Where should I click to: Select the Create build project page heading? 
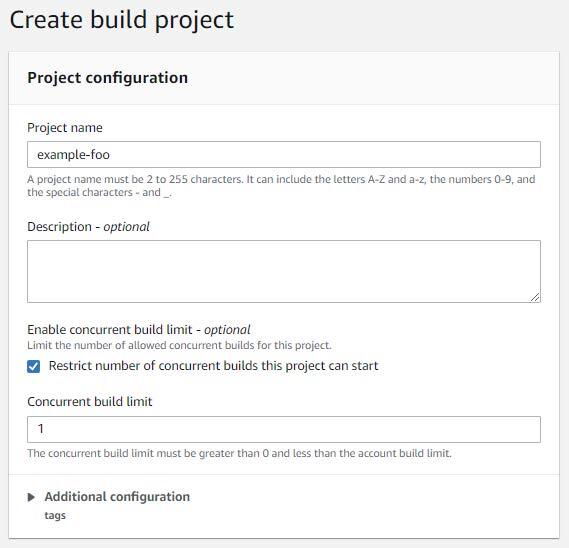tap(122, 20)
